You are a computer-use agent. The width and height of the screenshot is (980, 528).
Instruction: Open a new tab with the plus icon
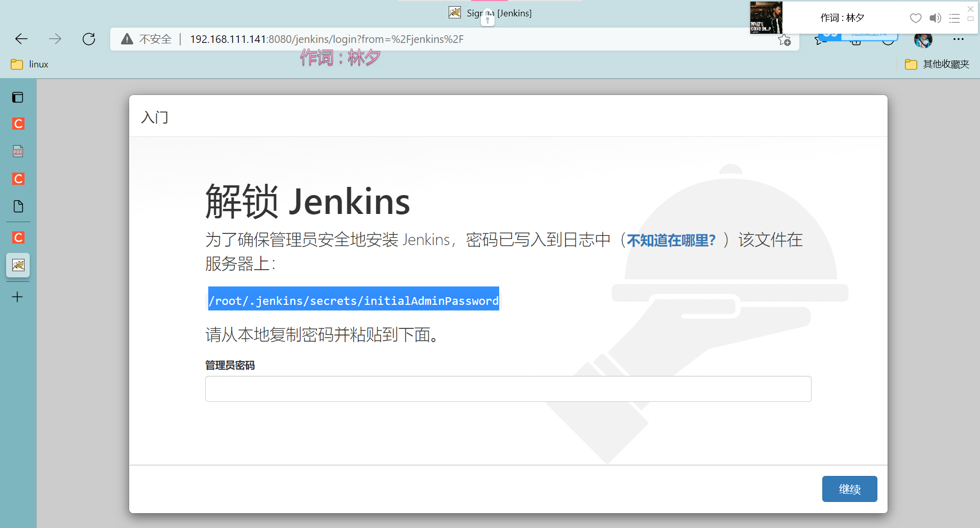(x=17, y=297)
